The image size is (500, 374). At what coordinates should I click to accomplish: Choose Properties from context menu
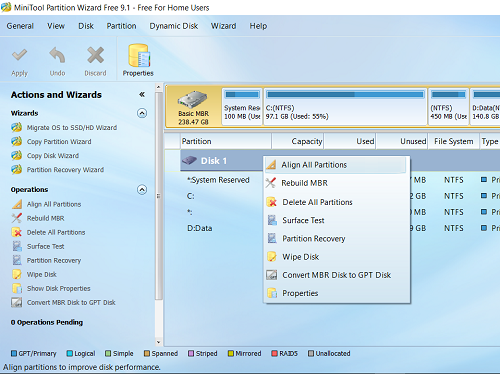[x=337, y=293]
